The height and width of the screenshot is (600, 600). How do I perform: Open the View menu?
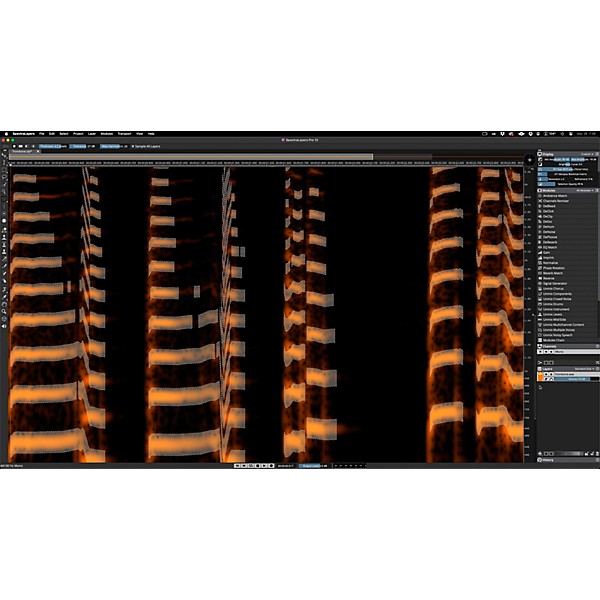coord(140,134)
